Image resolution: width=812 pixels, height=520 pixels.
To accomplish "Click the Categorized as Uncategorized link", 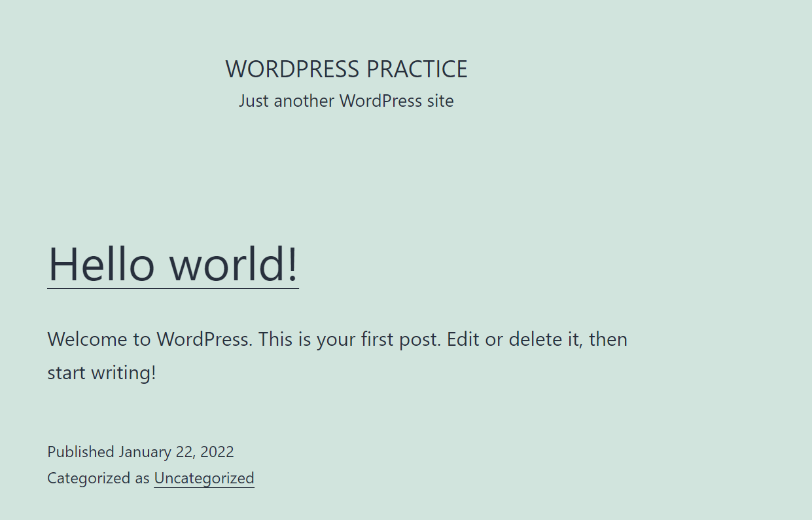I will coord(203,478).
